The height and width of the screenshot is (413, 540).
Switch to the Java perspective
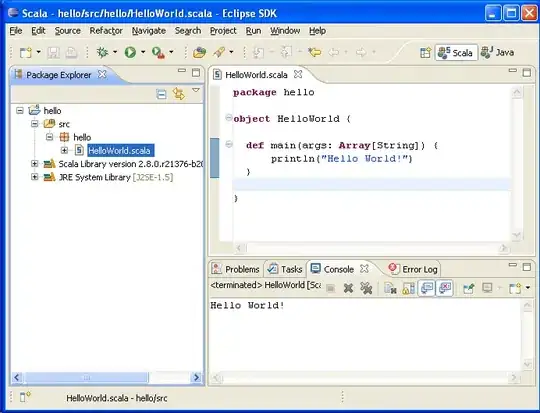pos(498,53)
